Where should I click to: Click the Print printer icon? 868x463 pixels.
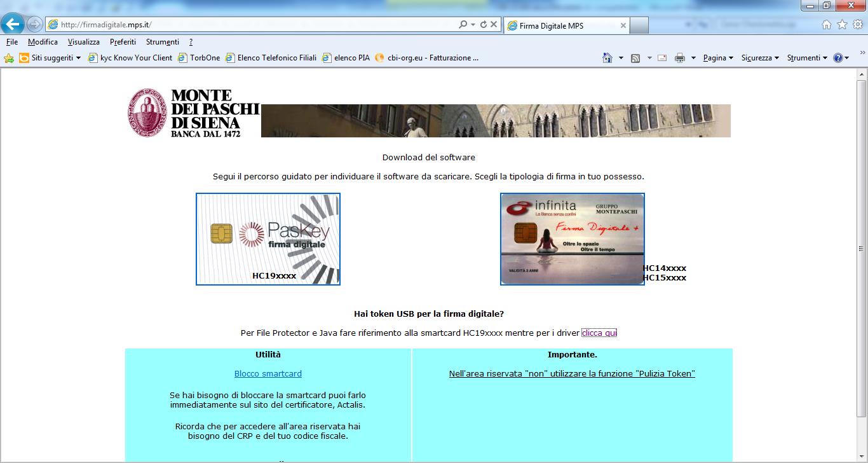point(679,58)
